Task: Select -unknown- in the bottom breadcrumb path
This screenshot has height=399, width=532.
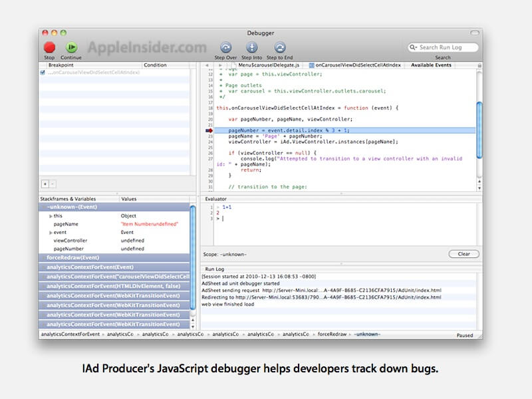Action: [x=367, y=334]
